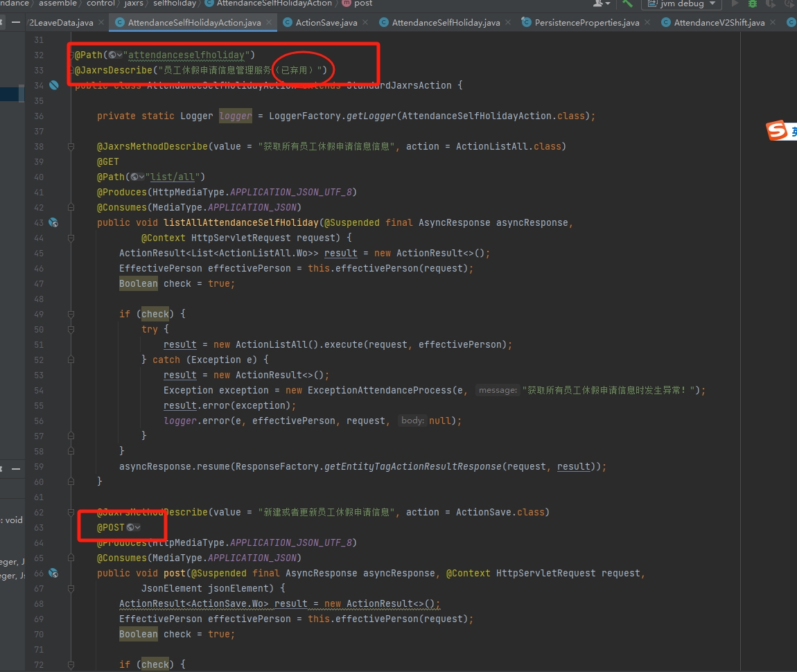Collapse the post method fold on line 67
The image size is (797, 672).
pyautogui.click(x=71, y=588)
